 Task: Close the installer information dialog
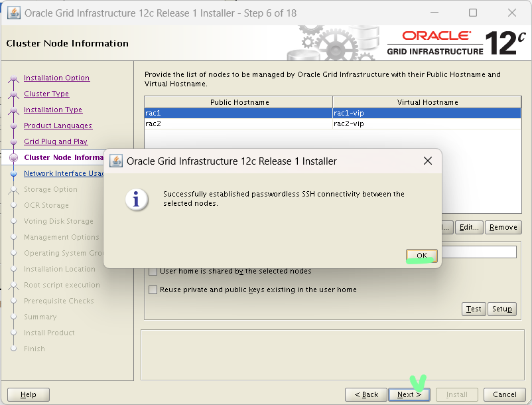click(428, 161)
